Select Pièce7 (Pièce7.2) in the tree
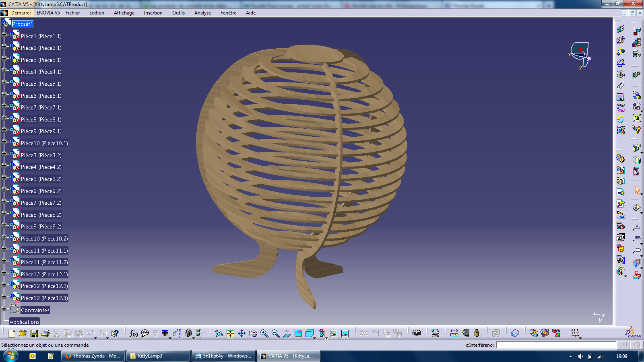The width and height of the screenshot is (644, 362). [x=41, y=203]
